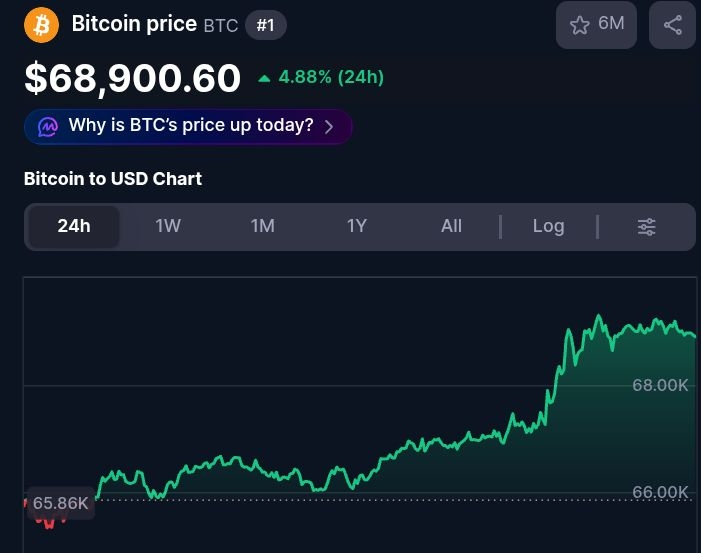
Task: Click the 6M watchlist count
Action: (x=611, y=23)
